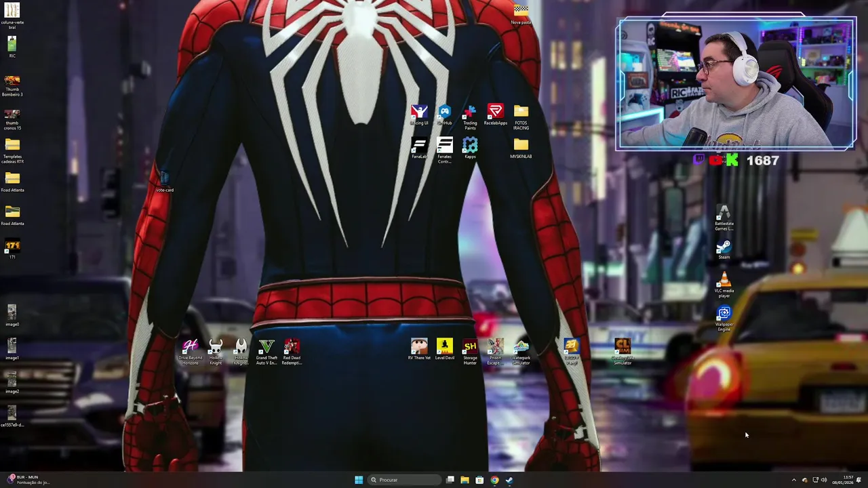Launch the Fanatec Control Panel shortcut
The image size is (868, 488).
[444, 150]
